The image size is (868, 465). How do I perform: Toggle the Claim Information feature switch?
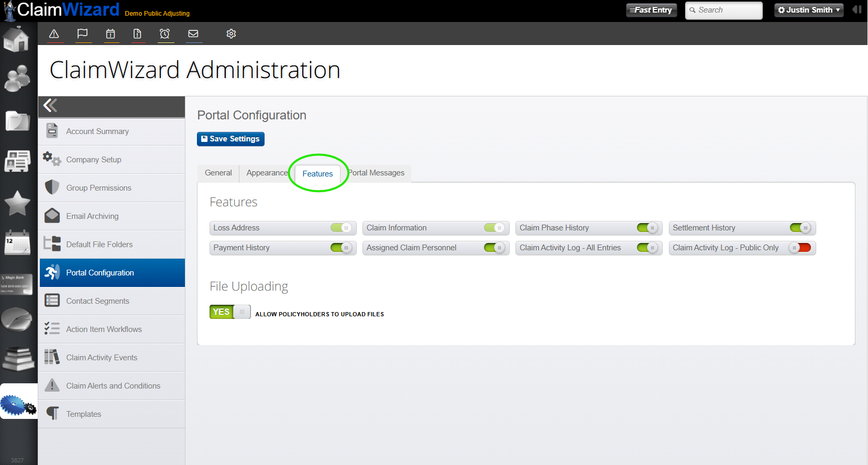[495, 228]
